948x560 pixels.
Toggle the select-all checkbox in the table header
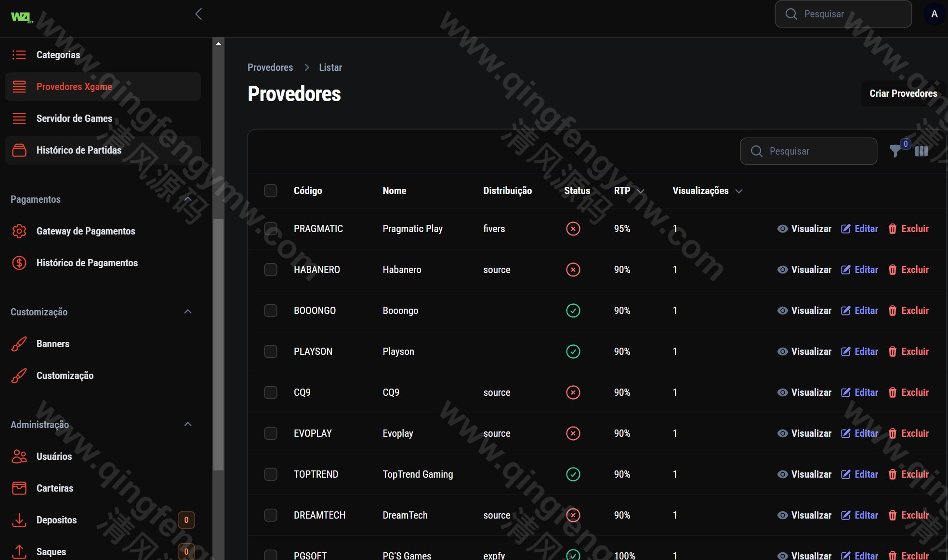pos(271,191)
